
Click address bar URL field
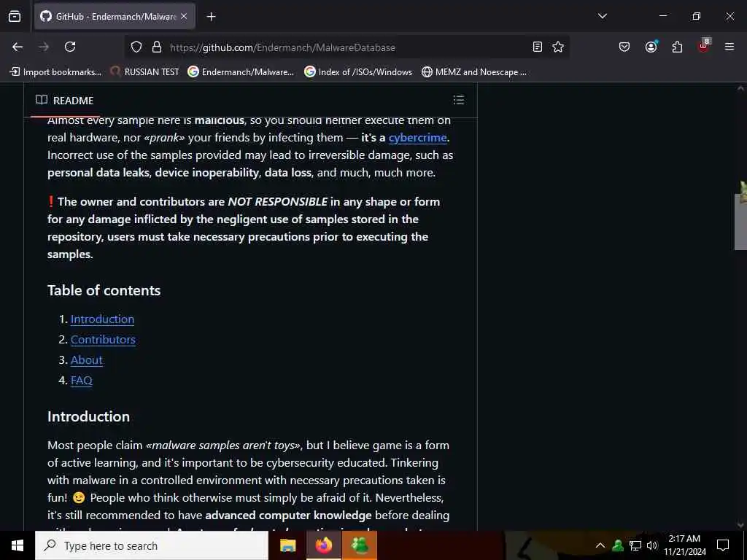click(348, 47)
